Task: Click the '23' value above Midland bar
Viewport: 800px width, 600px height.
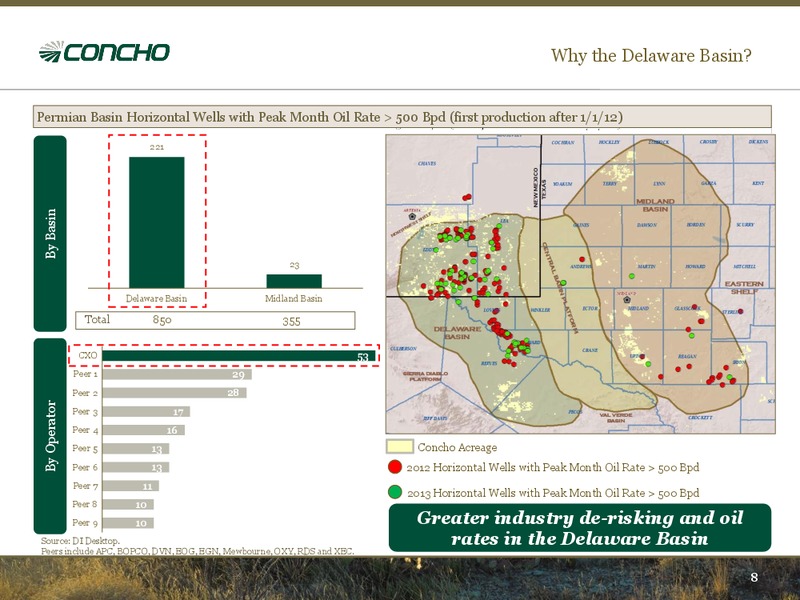Action: click(x=294, y=265)
